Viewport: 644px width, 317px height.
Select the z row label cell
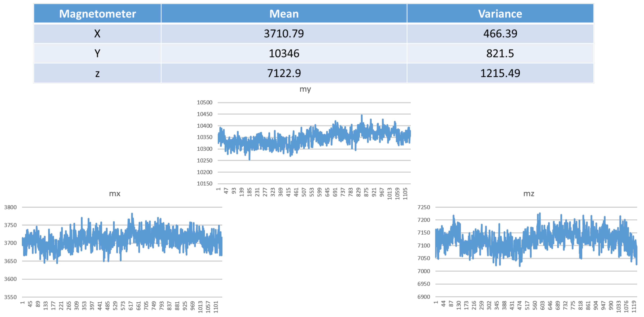click(97, 73)
